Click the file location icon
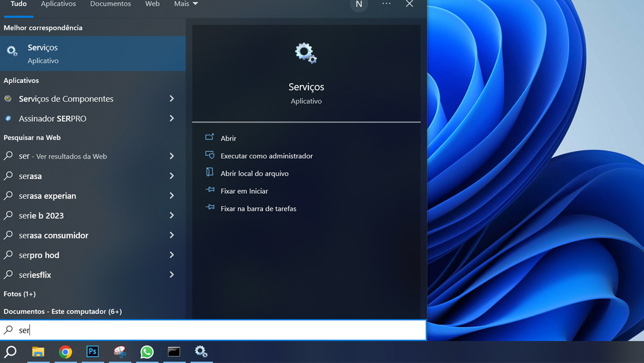644x363 pixels. pos(210,172)
